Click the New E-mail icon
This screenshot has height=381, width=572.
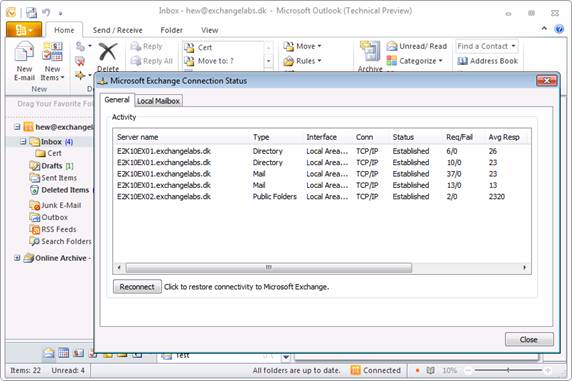tap(24, 51)
